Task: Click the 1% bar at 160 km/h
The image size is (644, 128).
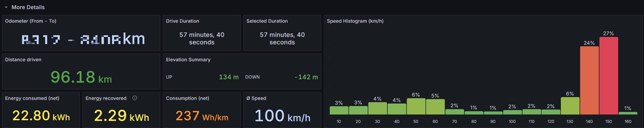Action: click(x=628, y=113)
